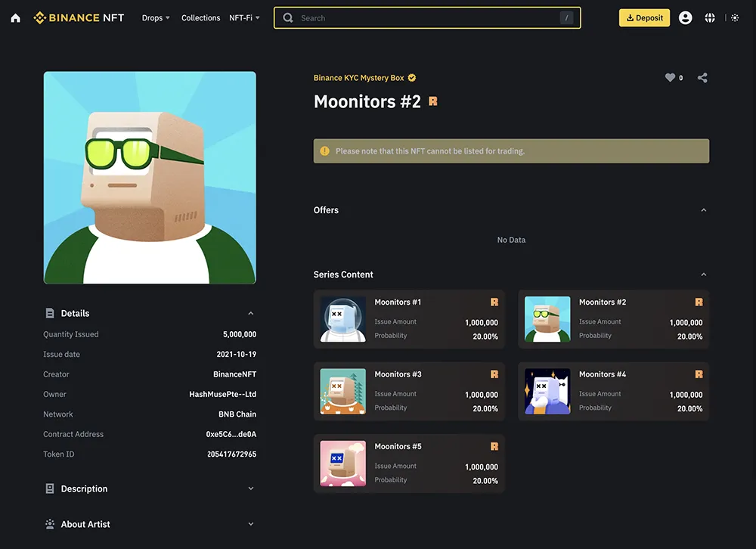Viewport: 756px width, 549px height.
Task: Open the Binance KYC Mystery Box collection link
Action: tap(358, 78)
